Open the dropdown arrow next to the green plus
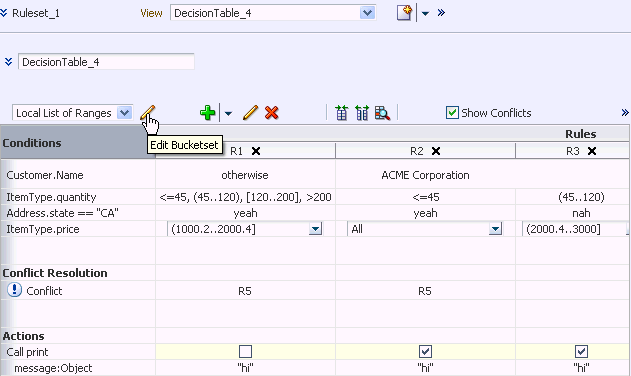The height and width of the screenshot is (376, 631). [228, 114]
